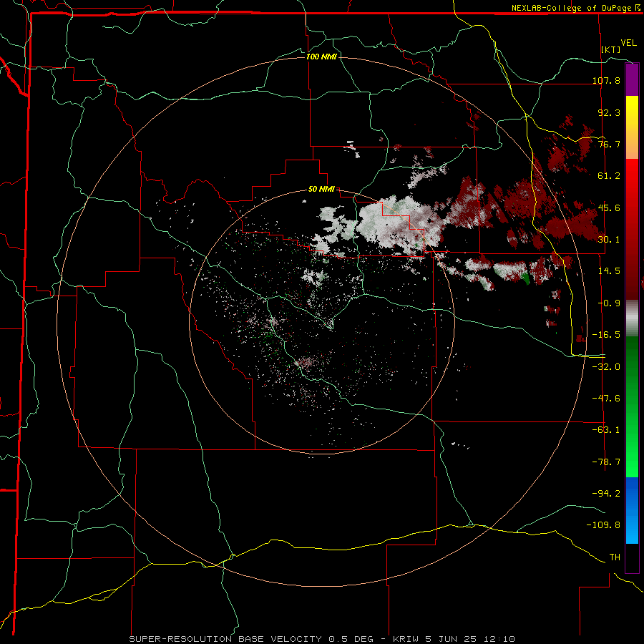Click the 76.7 velocity scale value
This screenshot has width=644, height=644.
pyautogui.click(x=609, y=144)
